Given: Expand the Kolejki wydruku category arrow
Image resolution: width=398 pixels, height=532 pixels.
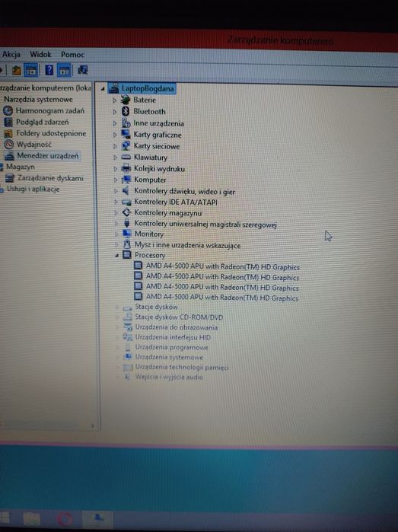Looking at the screenshot, I should [116, 169].
